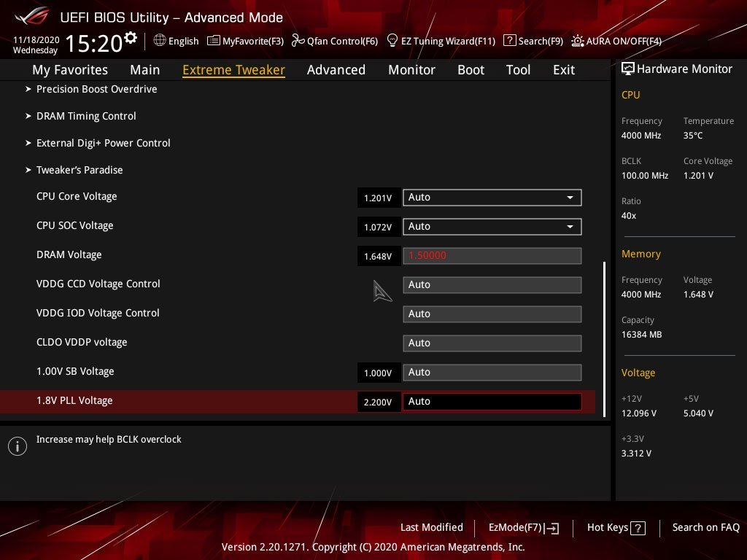Select the Extreme Tweaker tab
747x560 pixels.
(234, 70)
